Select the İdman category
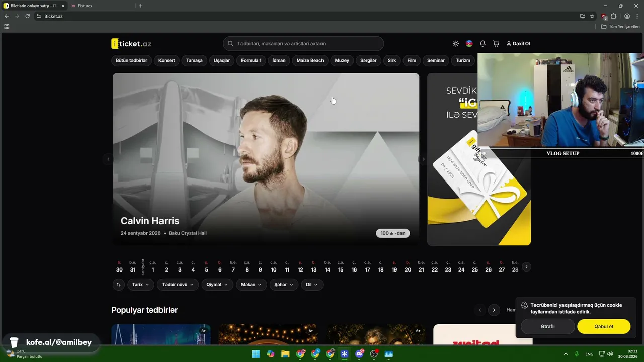 click(x=279, y=60)
